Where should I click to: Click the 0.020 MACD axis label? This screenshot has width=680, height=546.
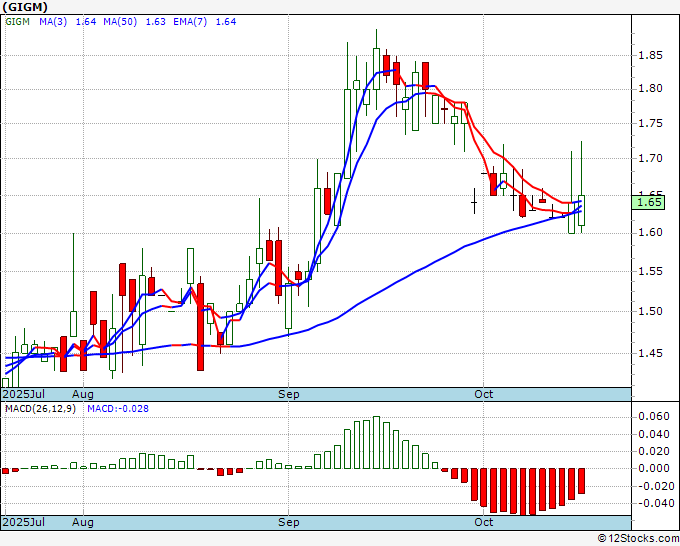coord(654,451)
